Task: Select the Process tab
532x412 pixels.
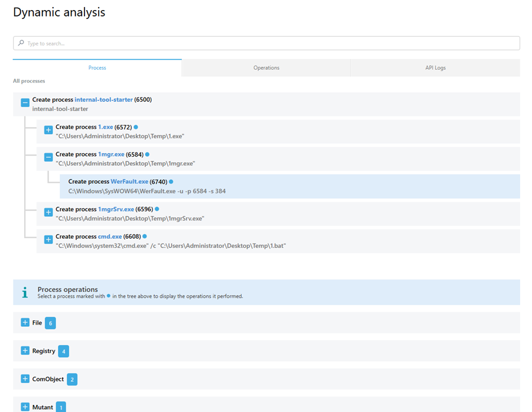Action: coord(97,68)
